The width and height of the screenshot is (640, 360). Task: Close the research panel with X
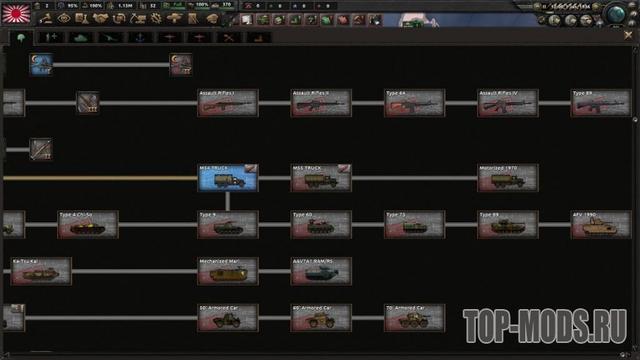point(628,36)
